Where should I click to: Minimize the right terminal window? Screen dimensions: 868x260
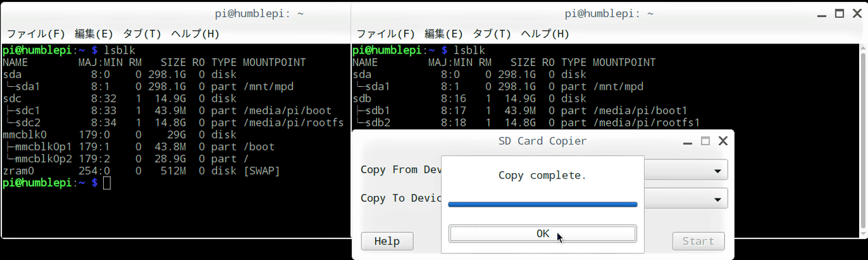click(822, 14)
